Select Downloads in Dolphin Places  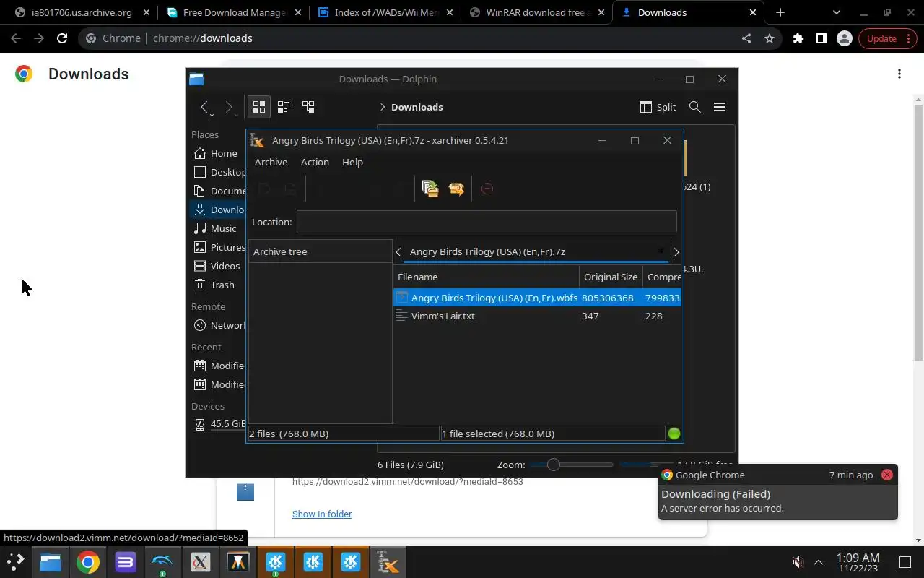pyautogui.click(x=217, y=210)
